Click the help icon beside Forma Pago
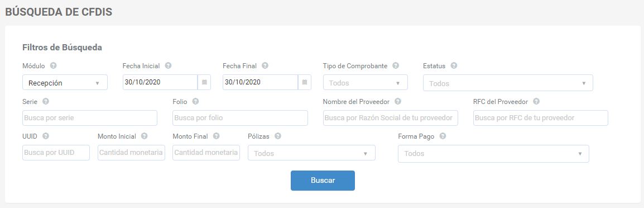 click(443, 136)
